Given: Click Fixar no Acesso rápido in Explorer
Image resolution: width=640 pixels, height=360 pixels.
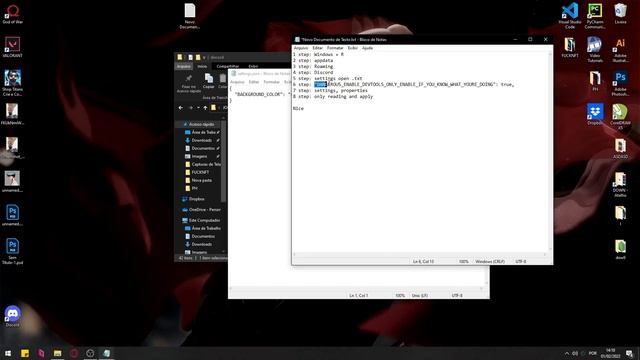Looking at the screenshot, I should tap(189, 83).
